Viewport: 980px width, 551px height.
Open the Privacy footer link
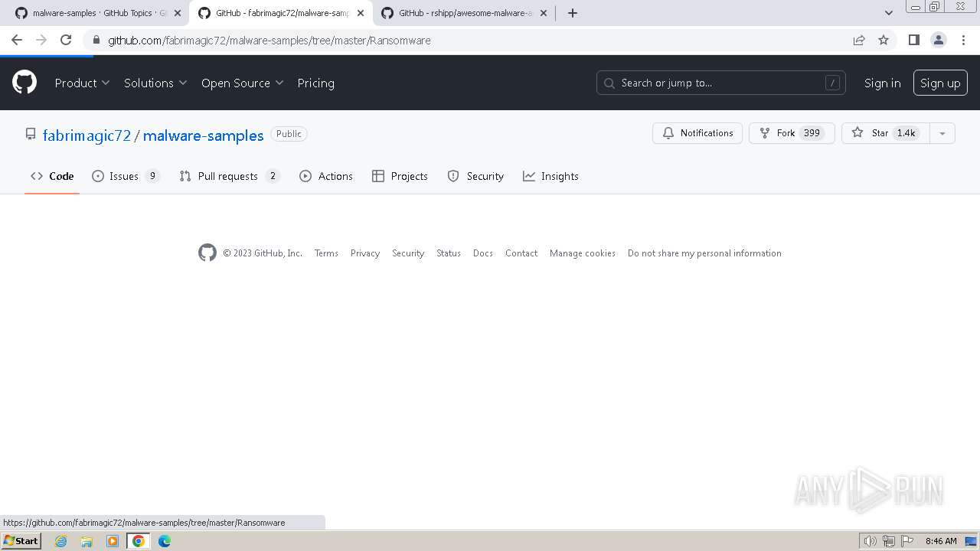(x=365, y=253)
